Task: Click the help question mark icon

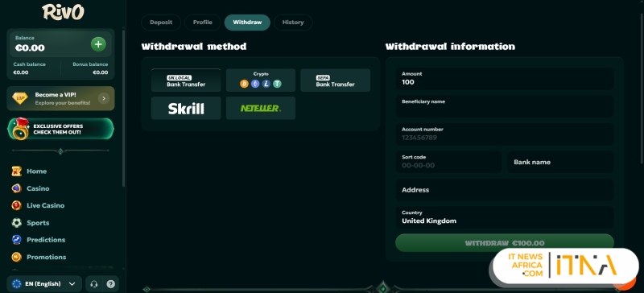Action: (x=110, y=284)
